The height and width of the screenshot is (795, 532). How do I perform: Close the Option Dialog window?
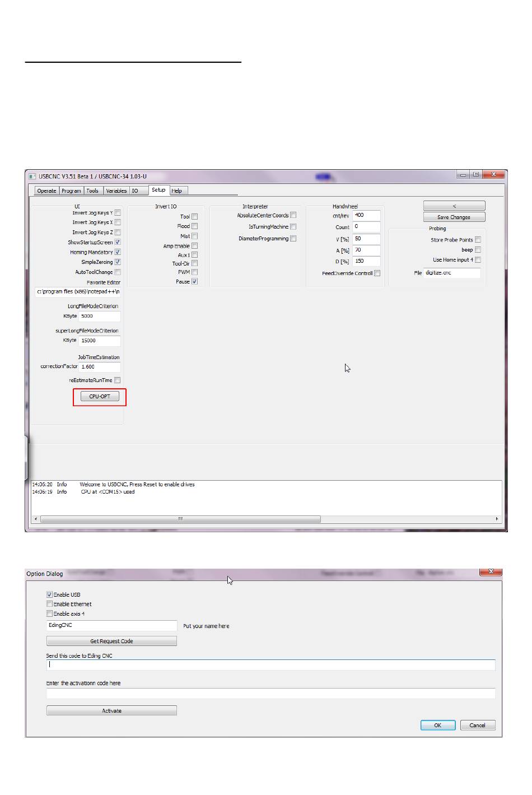[491, 571]
